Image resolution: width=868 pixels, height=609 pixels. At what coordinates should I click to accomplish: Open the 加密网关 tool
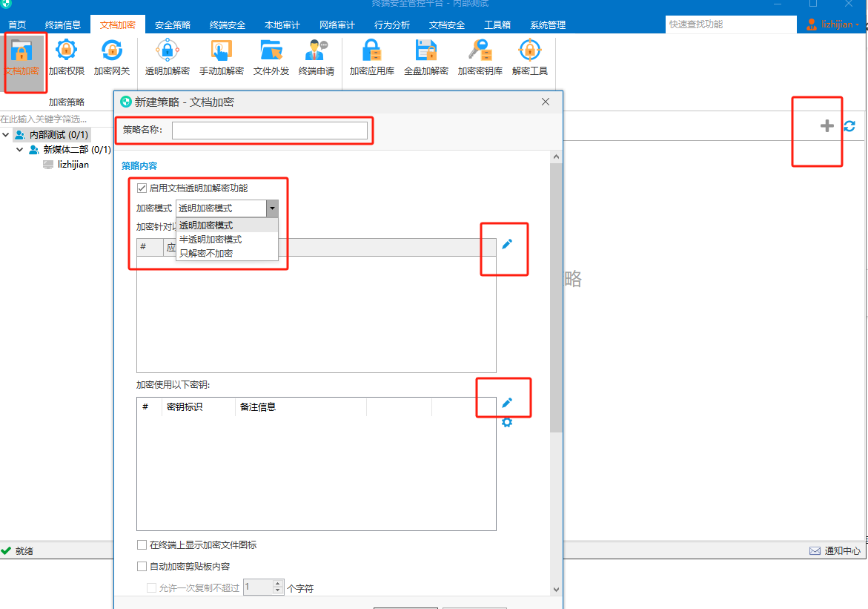coord(112,58)
